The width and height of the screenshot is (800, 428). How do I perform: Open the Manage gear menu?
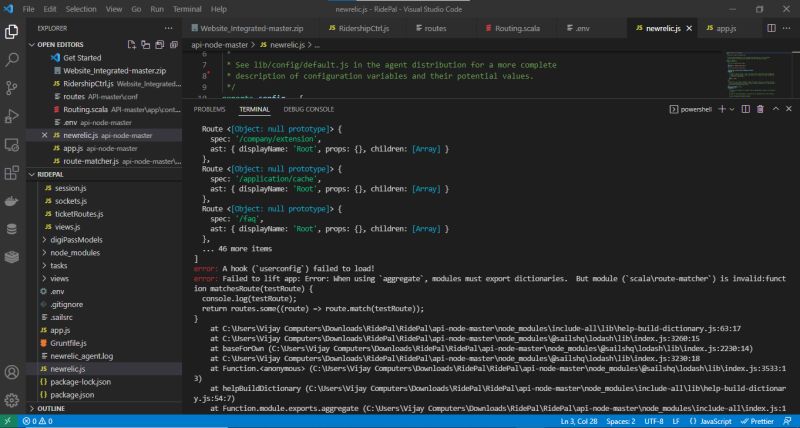pyautogui.click(x=11, y=400)
